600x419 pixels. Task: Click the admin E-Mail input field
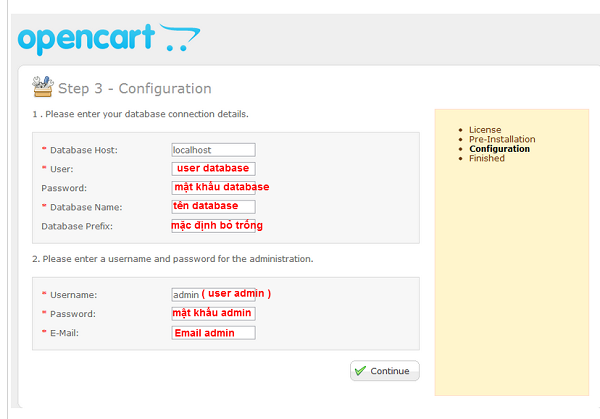pyautogui.click(x=212, y=333)
